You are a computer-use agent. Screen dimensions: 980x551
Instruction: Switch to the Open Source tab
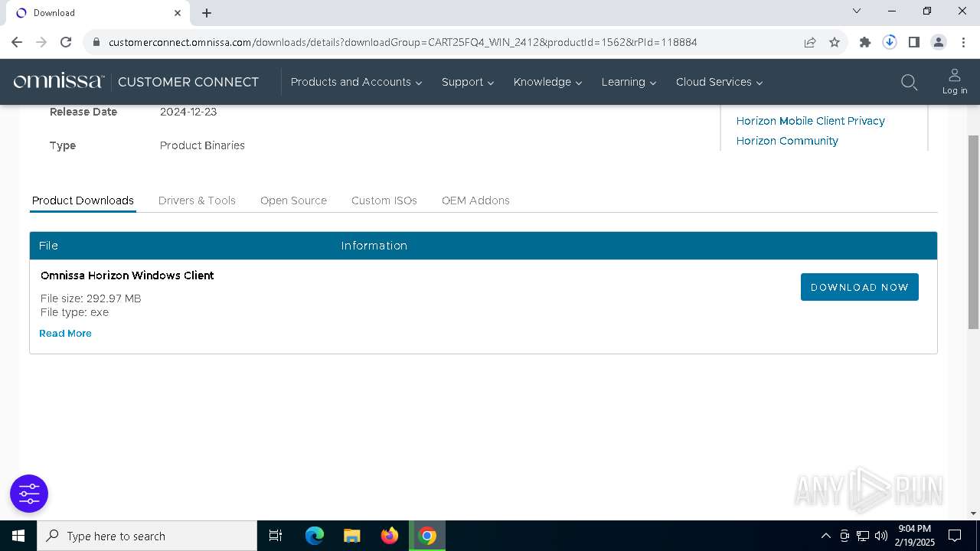pyautogui.click(x=293, y=201)
